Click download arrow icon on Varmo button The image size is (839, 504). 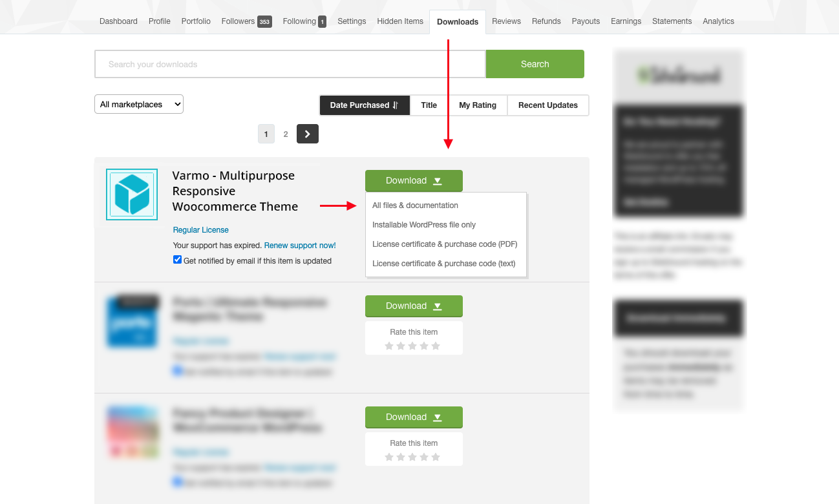pos(438,181)
